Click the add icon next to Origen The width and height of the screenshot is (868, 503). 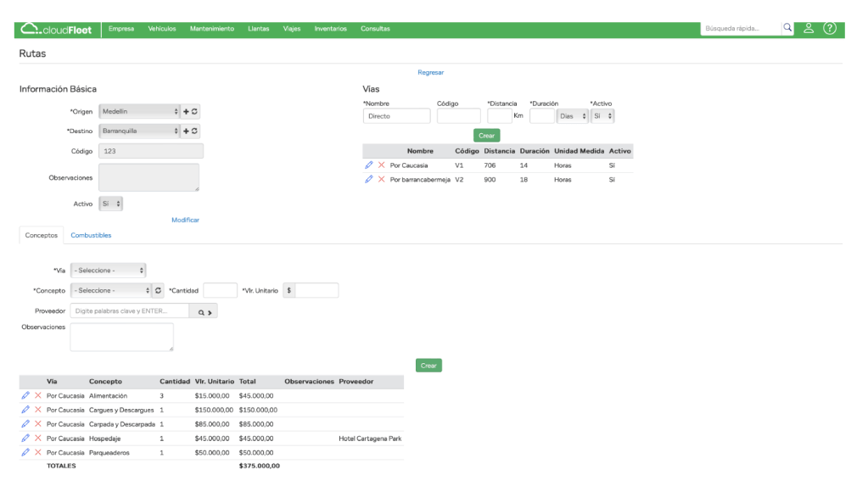click(x=187, y=111)
